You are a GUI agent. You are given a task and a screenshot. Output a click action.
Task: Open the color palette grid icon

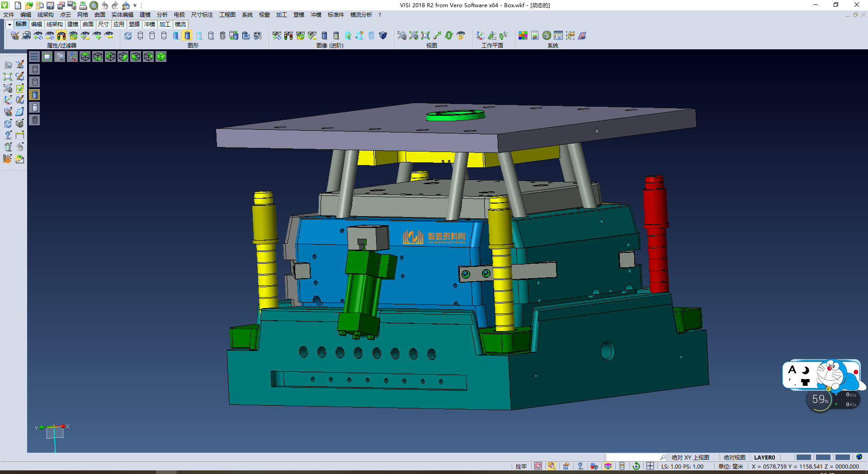[x=523, y=36]
